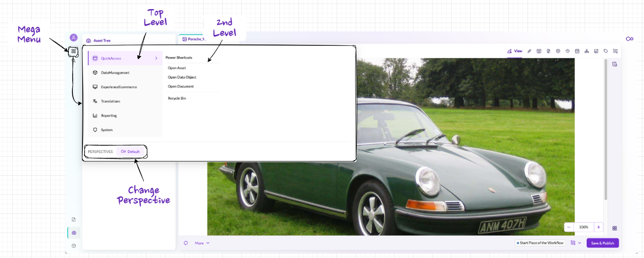Click Start Place of the Workflow tag
Image resolution: width=644 pixels, height=258 pixels.
540,243
